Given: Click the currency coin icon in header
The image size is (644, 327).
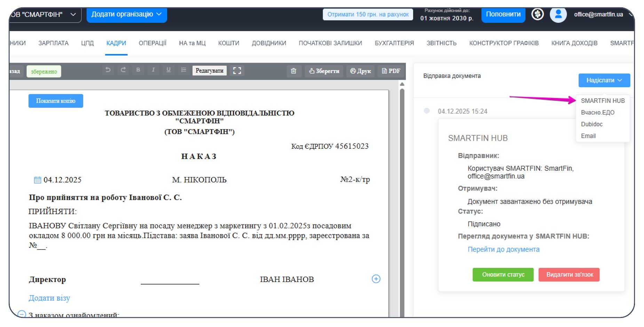Looking at the screenshot, I should coord(537,14).
